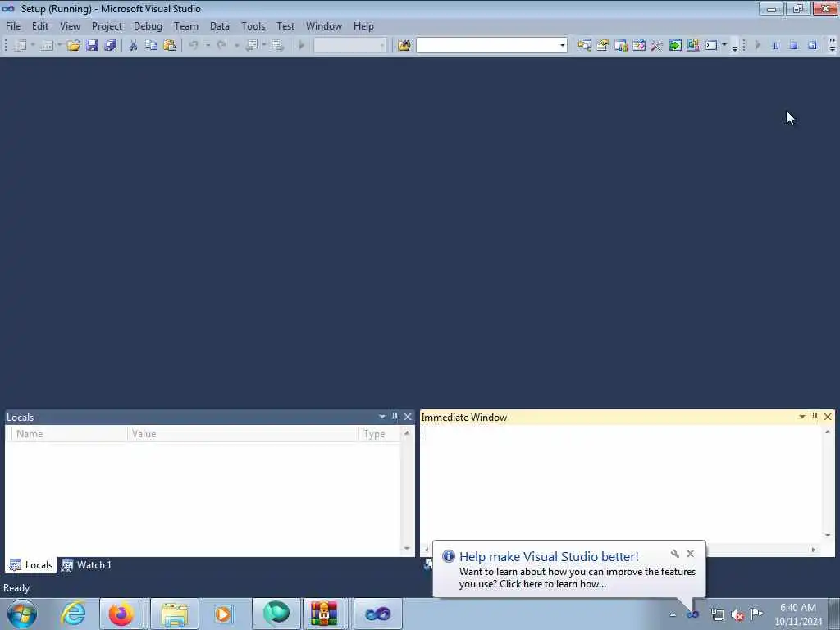Click the Help make Visual Studio better link
Screen dimensions: 840x630
(x=549, y=557)
